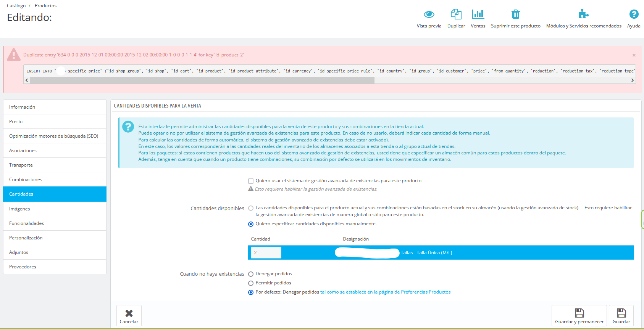Click left arrow of SQL scrollbar
Screen dimensions: 644x329
click(x=27, y=80)
